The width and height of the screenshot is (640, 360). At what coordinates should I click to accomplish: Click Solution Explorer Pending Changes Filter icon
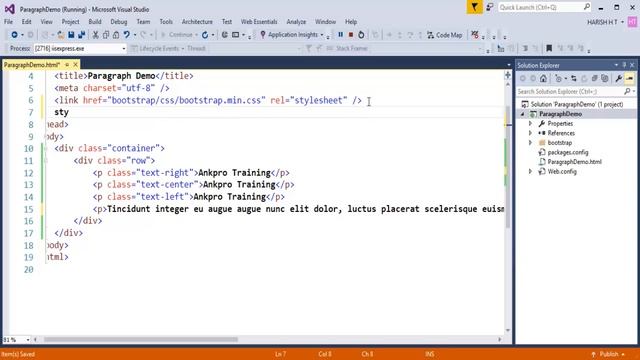(558, 78)
